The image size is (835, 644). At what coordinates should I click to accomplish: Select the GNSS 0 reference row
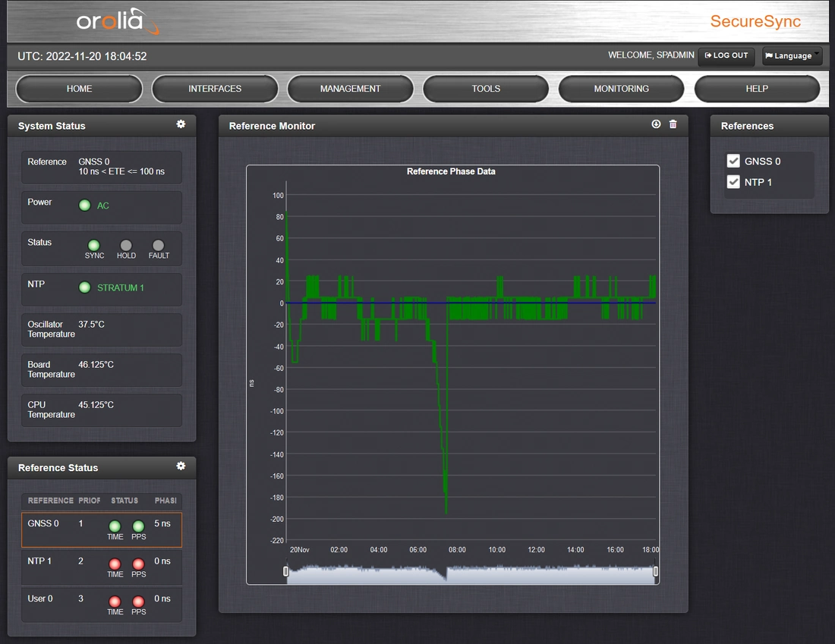pyautogui.click(x=102, y=530)
